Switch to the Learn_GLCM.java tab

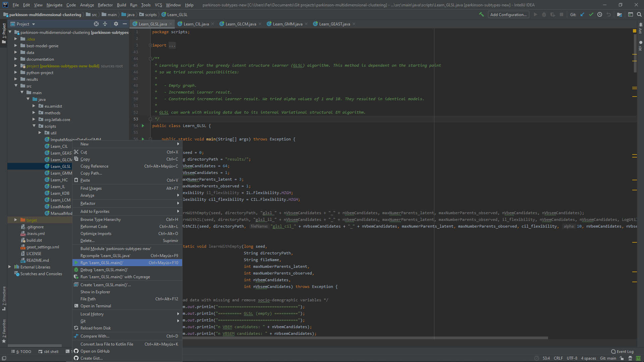[x=240, y=24]
